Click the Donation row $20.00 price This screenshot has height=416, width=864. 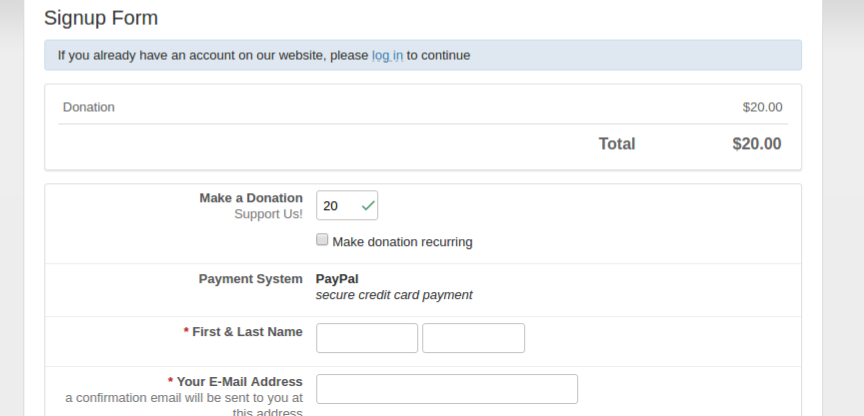(x=762, y=107)
